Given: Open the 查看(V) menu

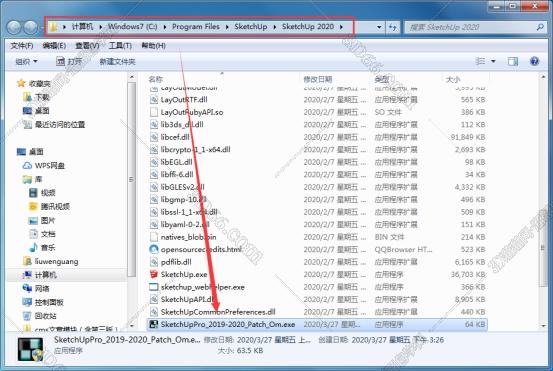Looking at the screenshot, I should pos(87,45).
